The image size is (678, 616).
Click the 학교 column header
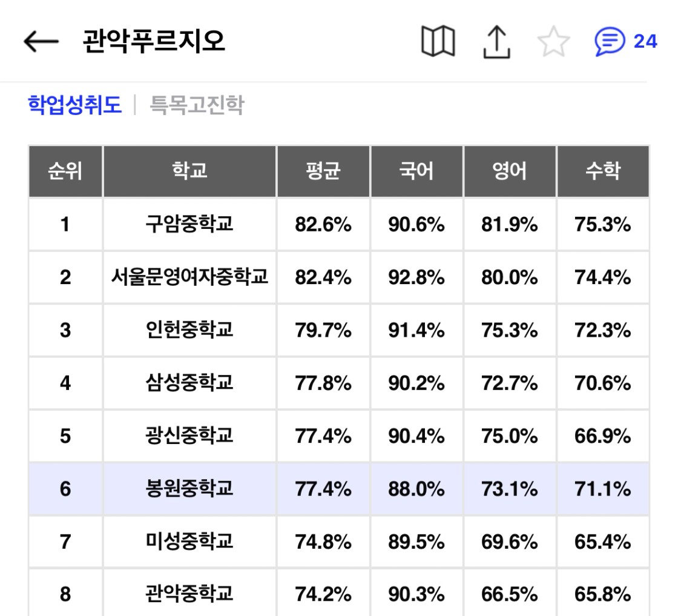pyautogui.click(x=189, y=171)
